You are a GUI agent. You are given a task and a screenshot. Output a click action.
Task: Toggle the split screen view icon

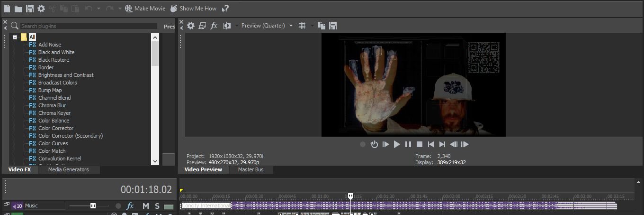click(226, 26)
